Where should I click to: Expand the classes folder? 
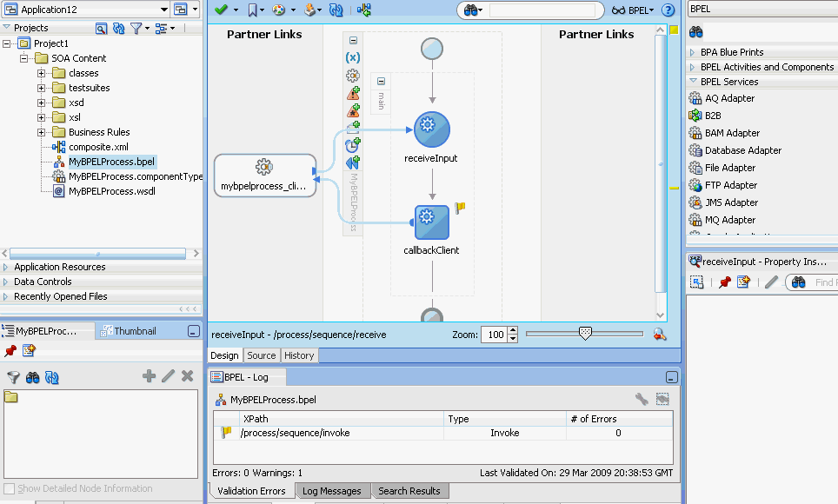41,73
